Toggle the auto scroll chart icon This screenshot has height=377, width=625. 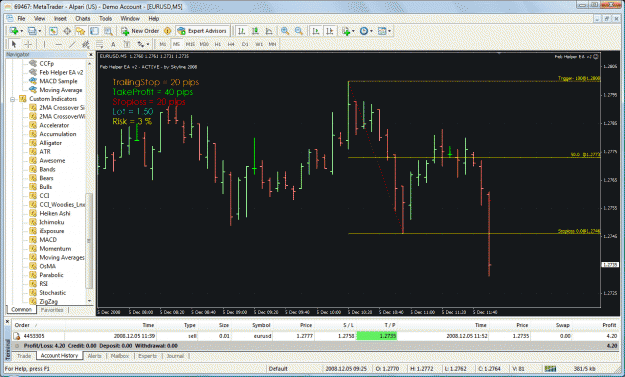[316, 31]
